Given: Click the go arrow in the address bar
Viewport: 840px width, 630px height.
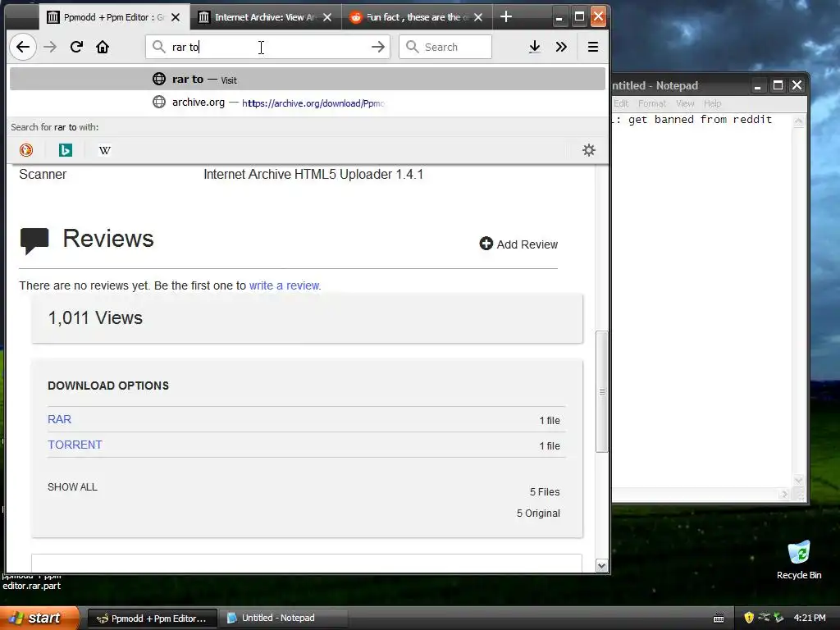Looking at the screenshot, I should click(x=378, y=47).
